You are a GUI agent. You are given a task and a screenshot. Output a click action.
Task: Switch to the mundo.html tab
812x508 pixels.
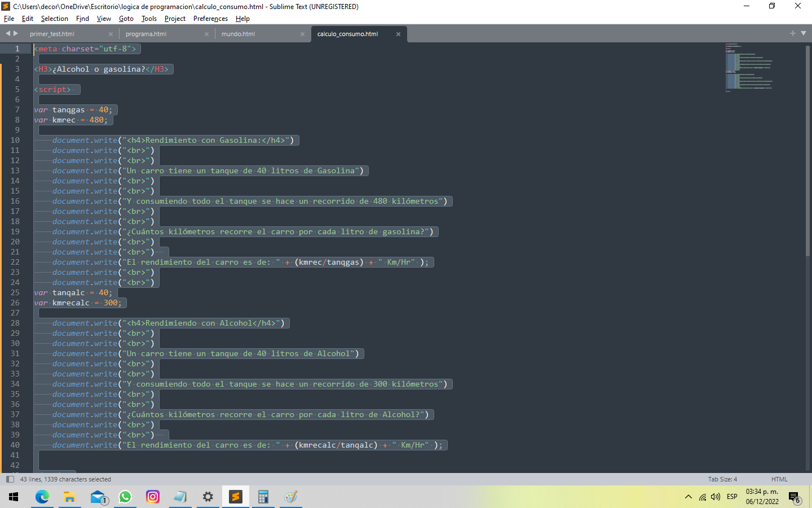(x=238, y=34)
